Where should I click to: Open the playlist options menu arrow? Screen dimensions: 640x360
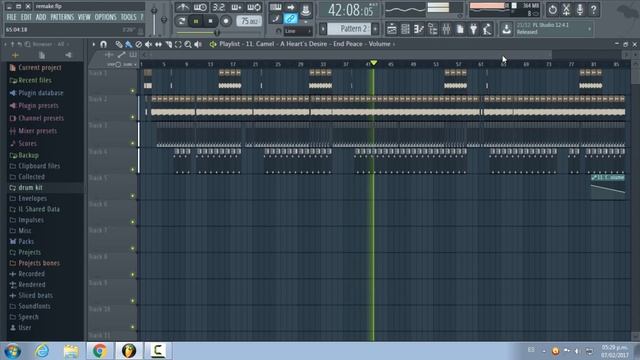[x=93, y=44]
